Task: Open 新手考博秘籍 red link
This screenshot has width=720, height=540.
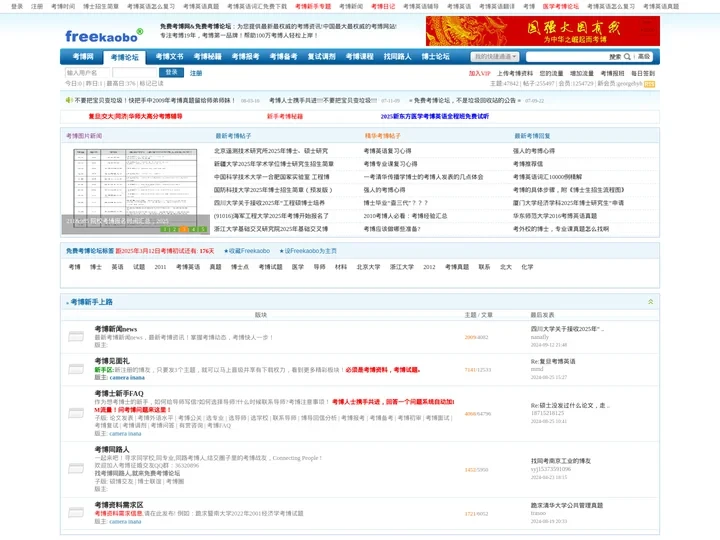Action: pos(285,117)
